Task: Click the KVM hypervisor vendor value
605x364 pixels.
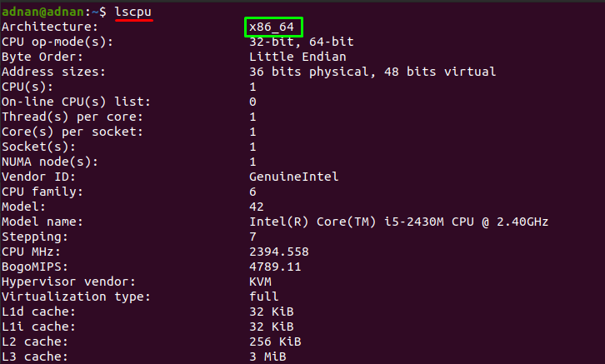Action: (x=260, y=282)
